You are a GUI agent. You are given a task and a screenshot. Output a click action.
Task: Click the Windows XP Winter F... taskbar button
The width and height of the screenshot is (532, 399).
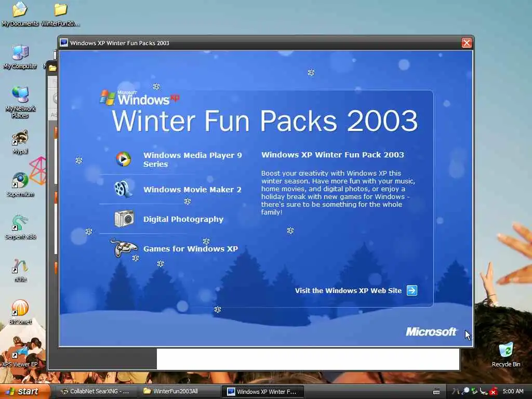(262, 392)
